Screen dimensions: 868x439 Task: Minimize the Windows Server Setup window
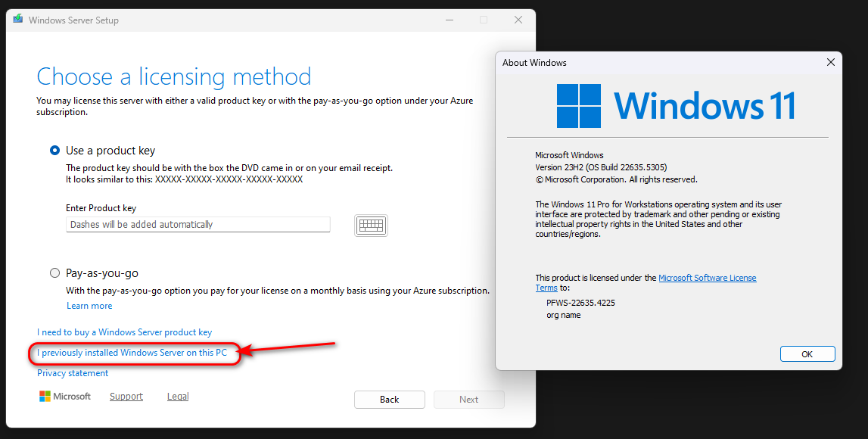click(449, 20)
